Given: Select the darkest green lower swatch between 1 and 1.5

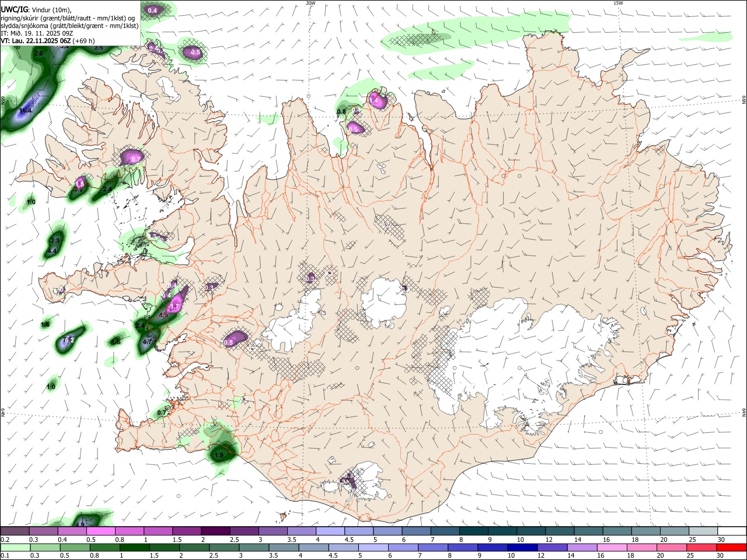Looking at the screenshot, I should coord(135,547).
